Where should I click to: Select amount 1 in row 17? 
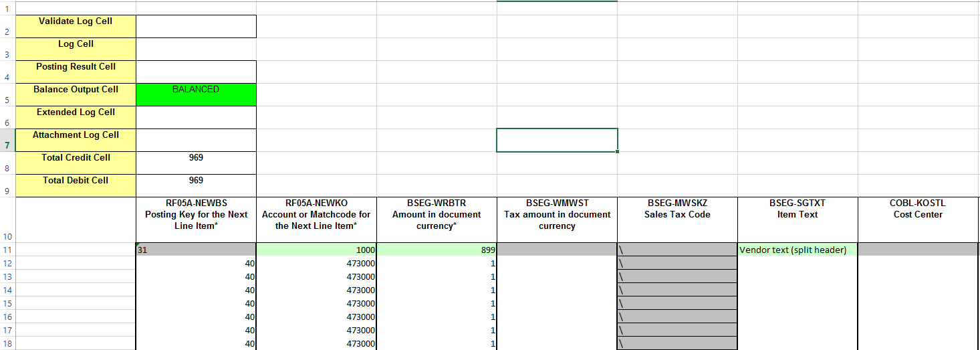pyautogui.click(x=437, y=330)
